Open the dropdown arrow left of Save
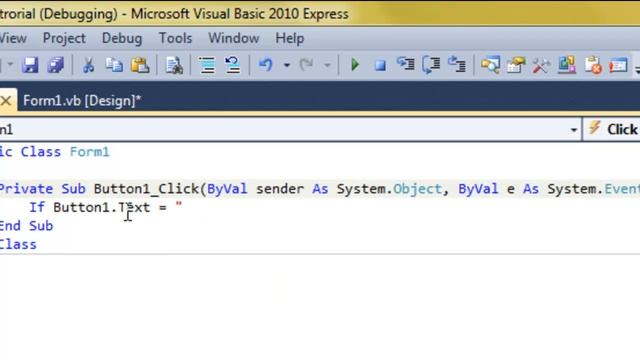The image size is (640, 360). (11, 64)
